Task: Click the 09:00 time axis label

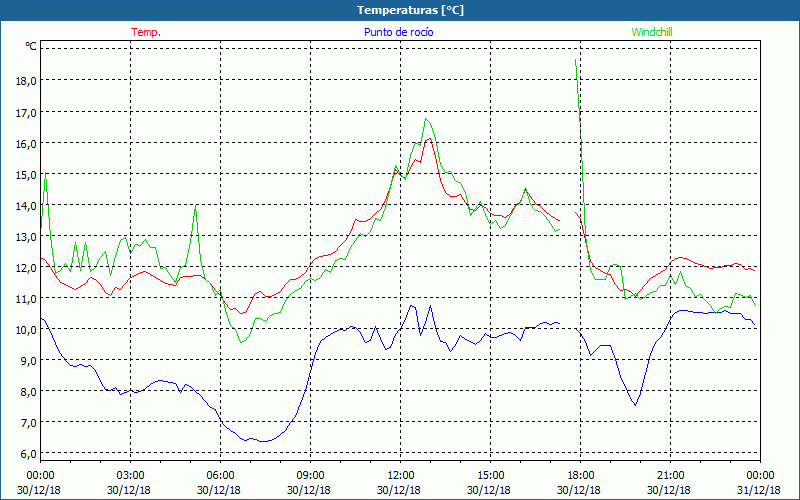Action: [x=311, y=474]
